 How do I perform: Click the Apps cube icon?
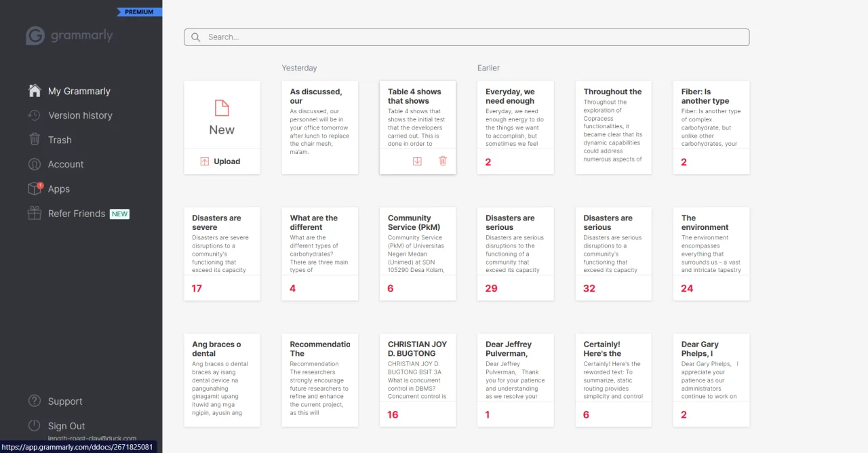point(35,189)
